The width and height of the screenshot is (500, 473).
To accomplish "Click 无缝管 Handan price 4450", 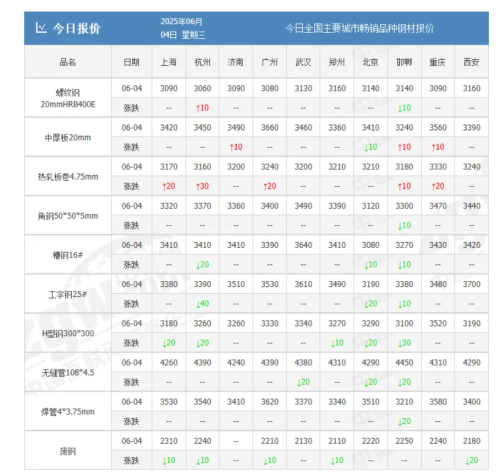I will tap(404, 362).
